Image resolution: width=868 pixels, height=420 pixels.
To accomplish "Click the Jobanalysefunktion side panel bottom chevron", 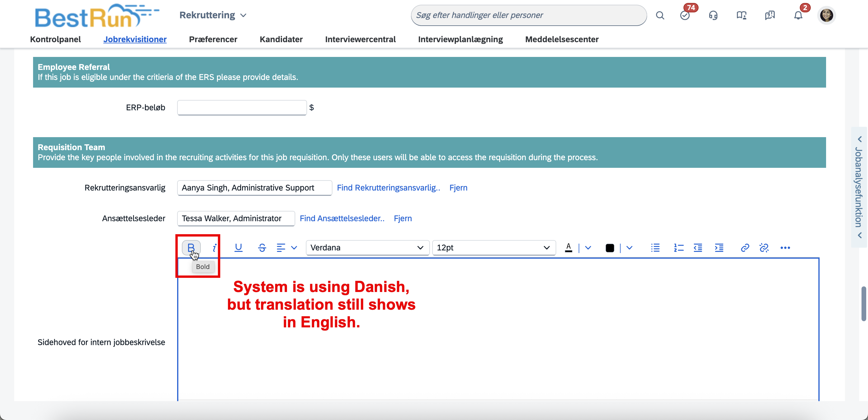I will click(859, 235).
